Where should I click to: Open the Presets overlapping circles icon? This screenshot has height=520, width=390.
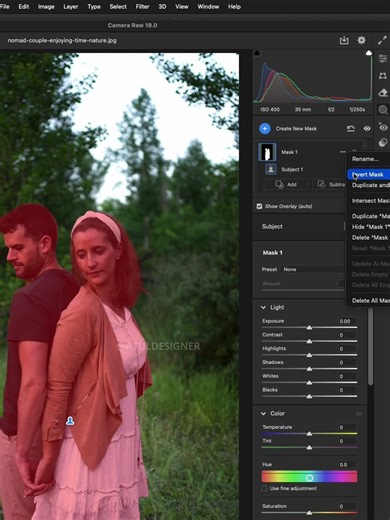point(383,143)
